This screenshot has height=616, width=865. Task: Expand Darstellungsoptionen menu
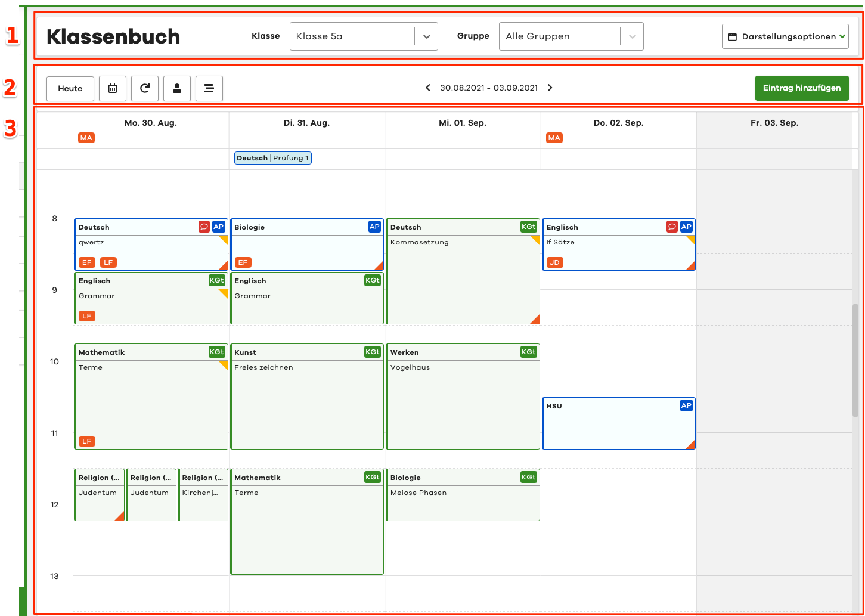click(785, 36)
